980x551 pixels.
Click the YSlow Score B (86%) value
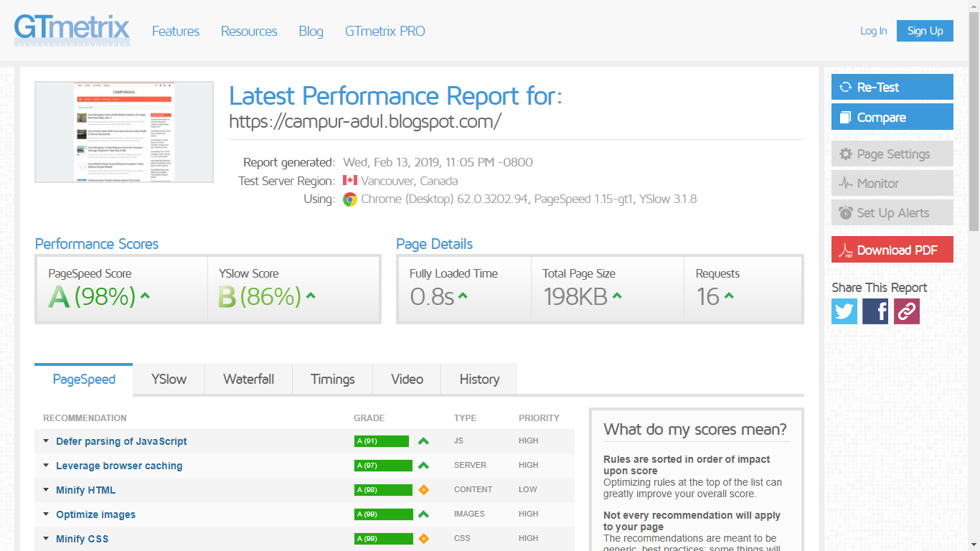point(260,296)
